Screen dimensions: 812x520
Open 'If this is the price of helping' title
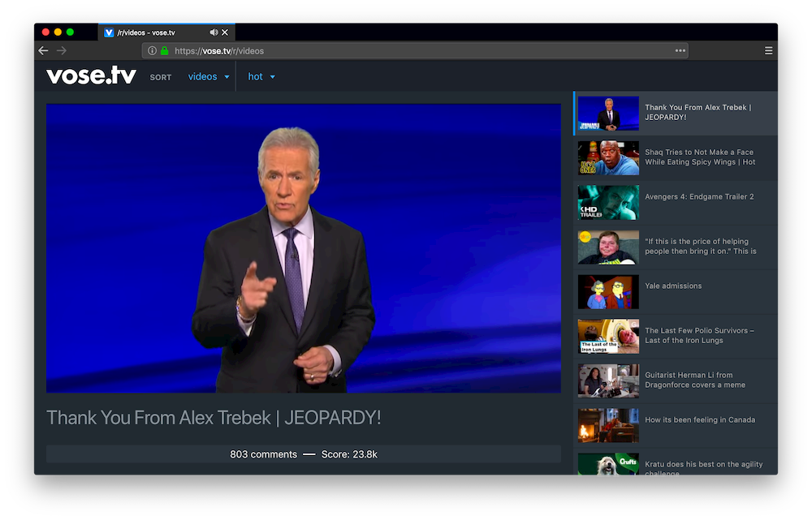click(701, 247)
